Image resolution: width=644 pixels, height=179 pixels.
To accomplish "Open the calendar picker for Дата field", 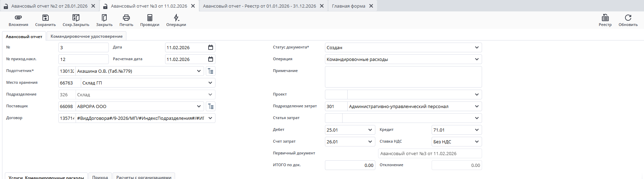I will click(211, 47).
